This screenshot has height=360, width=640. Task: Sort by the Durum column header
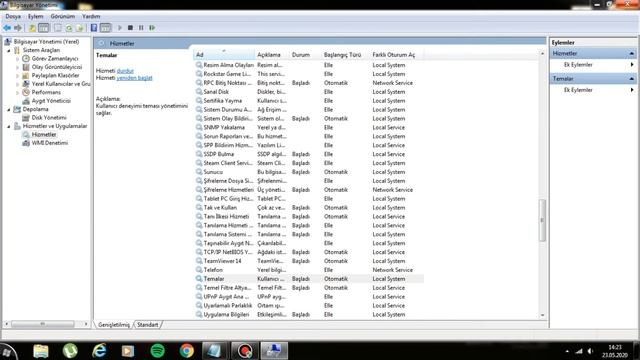tap(305, 55)
